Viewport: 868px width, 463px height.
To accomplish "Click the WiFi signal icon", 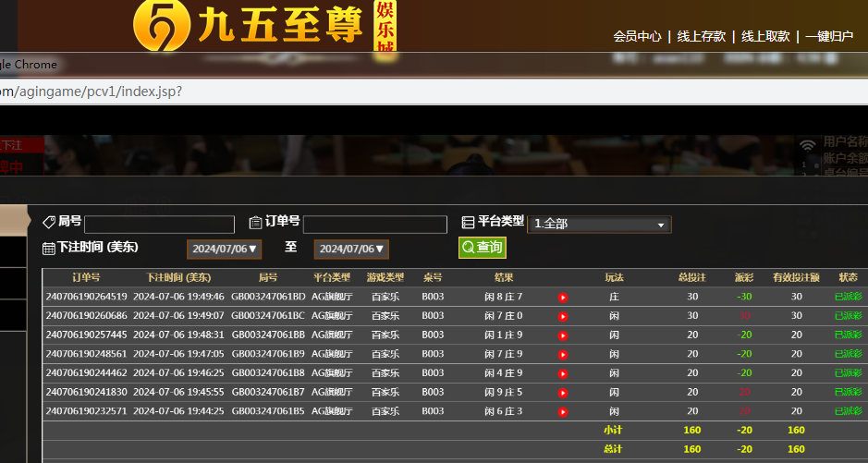I will pyautogui.click(x=808, y=145).
